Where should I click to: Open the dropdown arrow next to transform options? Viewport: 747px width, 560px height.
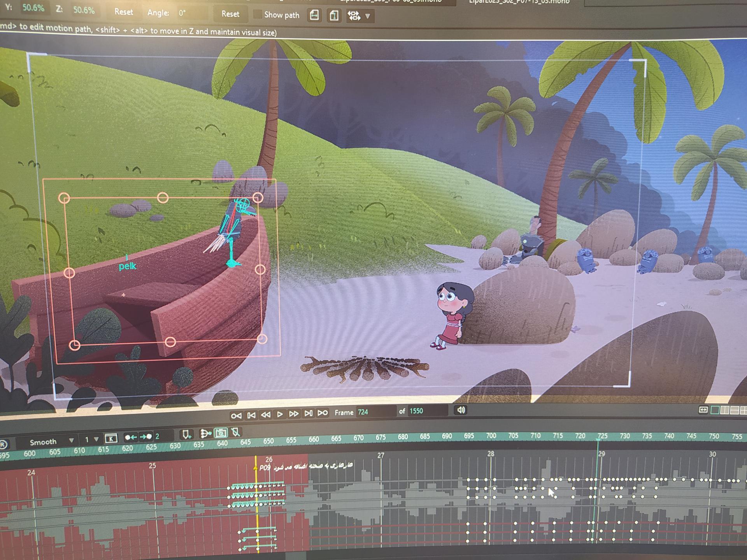[368, 16]
